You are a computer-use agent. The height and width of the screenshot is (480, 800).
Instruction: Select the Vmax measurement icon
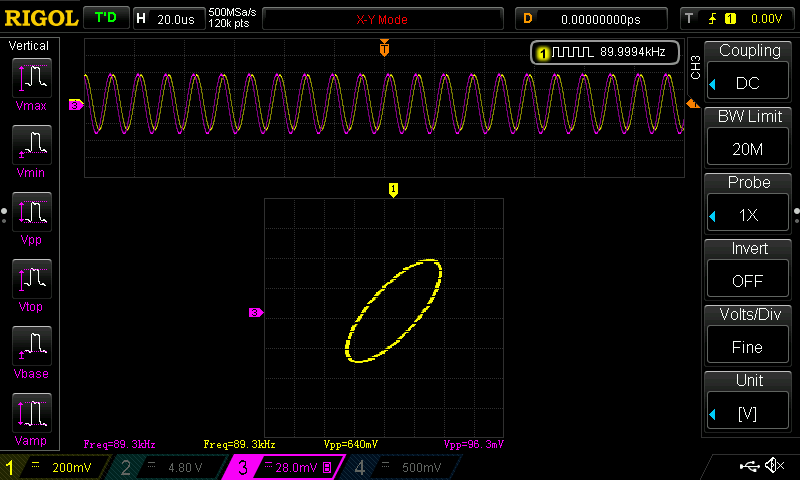coord(32,78)
